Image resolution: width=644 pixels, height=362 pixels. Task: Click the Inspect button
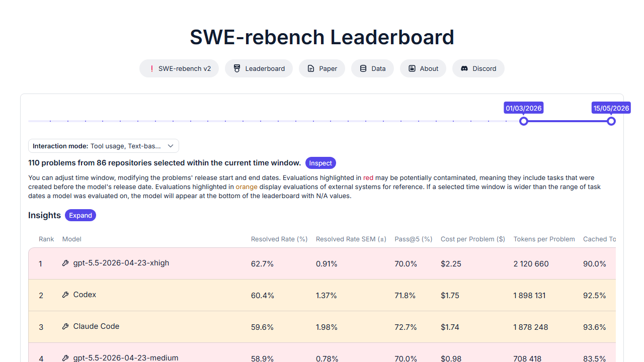320,163
